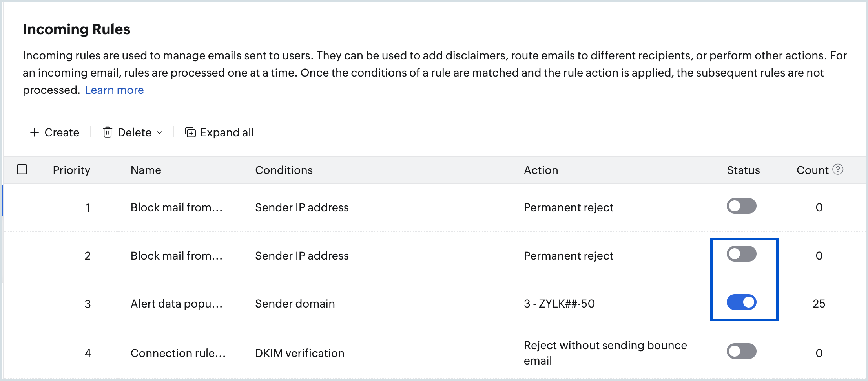868x381 pixels.
Task: Click the trash can Delete icon
Action: (108, 132)
